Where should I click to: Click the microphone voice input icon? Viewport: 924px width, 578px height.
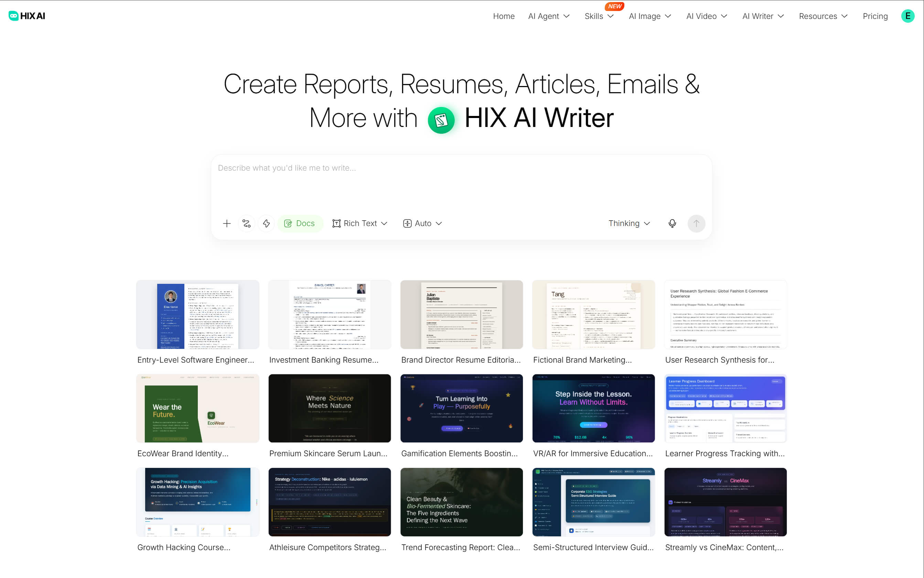tap(672, 223)
